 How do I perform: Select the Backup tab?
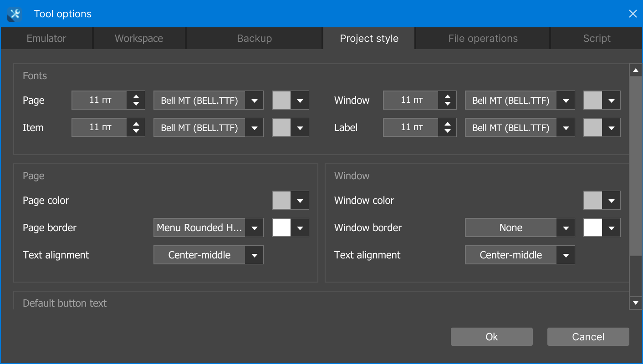(254, 39)
